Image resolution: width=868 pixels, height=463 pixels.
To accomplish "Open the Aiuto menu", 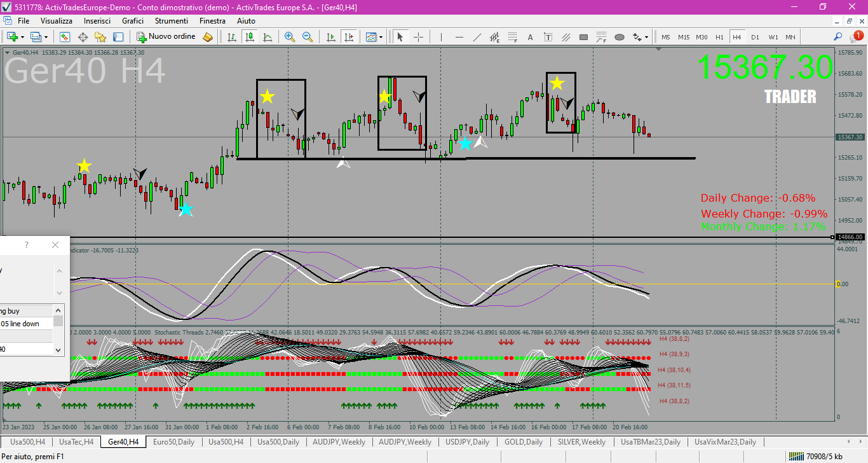I will pos(246,21).
